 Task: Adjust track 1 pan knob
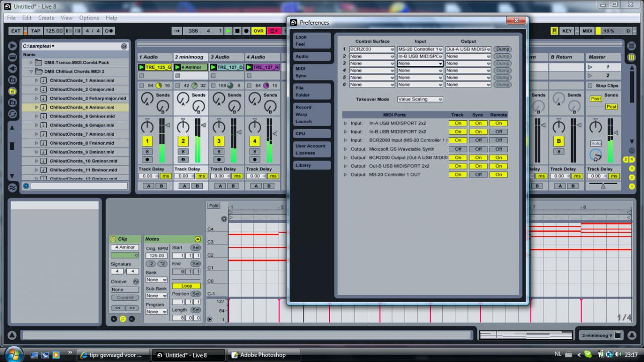(x=147, y=126)
